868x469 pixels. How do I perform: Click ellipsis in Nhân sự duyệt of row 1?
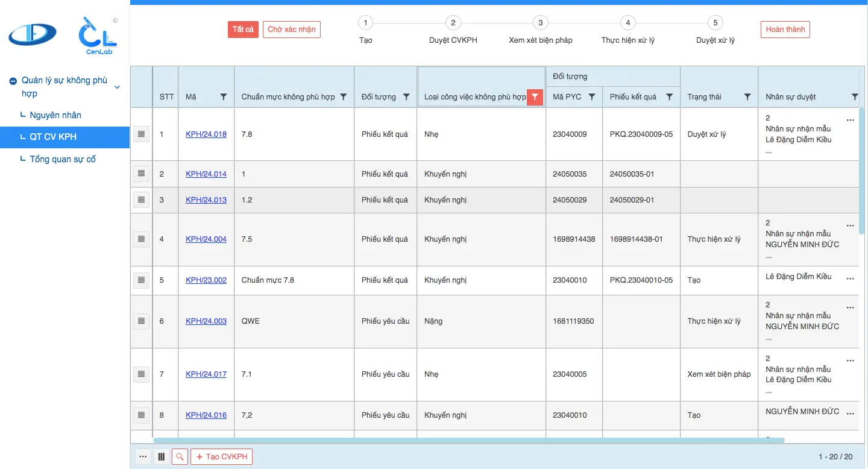coord(851,120)
